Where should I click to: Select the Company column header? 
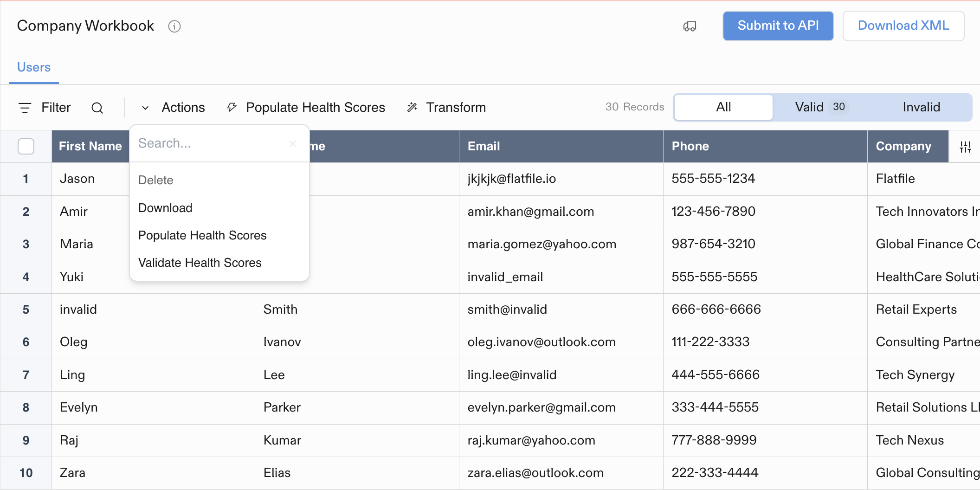coord(908,147)
